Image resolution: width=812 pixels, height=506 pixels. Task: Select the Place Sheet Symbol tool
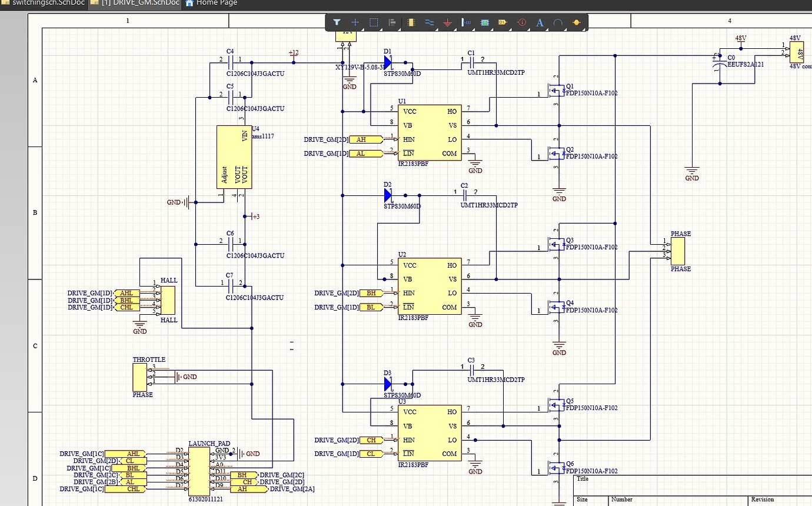click(x=484, y=22)
